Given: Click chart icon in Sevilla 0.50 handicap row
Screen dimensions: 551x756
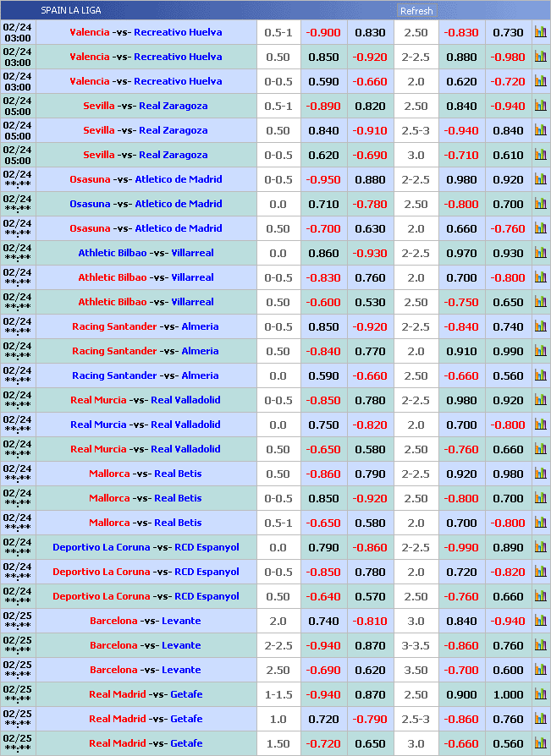Looking at the screenshot, I should [x=540, y=130].
